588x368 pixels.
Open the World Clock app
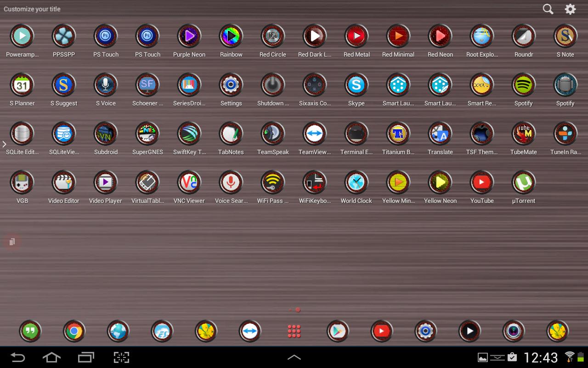pos(356,182)
